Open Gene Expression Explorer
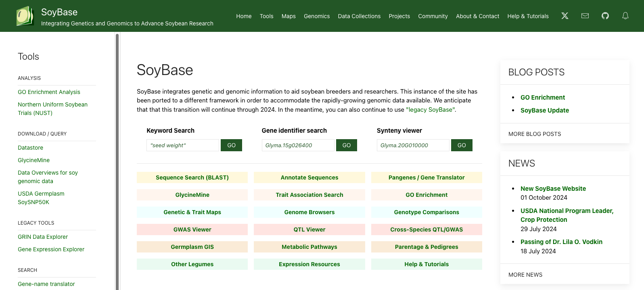Image resolution: width=644 pixels, height=290 pixels. tap(51, 249)
